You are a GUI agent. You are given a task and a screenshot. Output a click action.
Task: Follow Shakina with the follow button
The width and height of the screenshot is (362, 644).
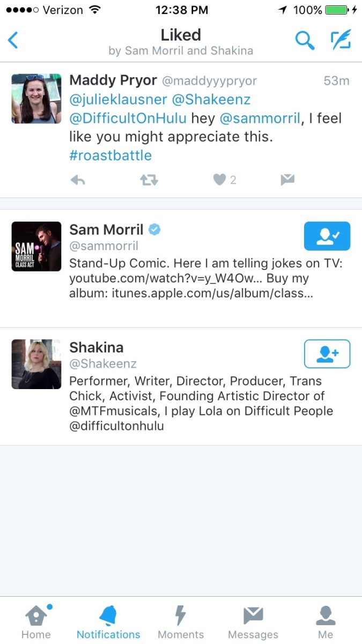click(x=327, y=354)
